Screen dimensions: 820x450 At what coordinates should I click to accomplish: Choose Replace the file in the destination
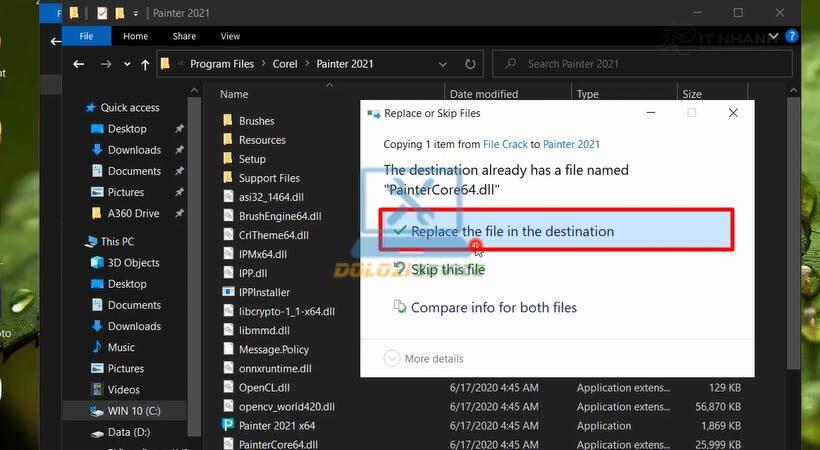pos(512,231)
